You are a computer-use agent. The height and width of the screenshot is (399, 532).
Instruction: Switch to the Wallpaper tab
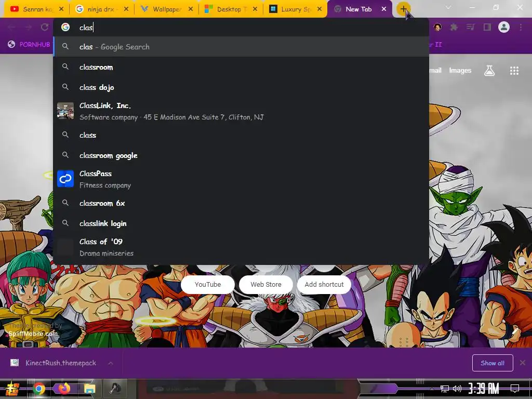[166, 9]
